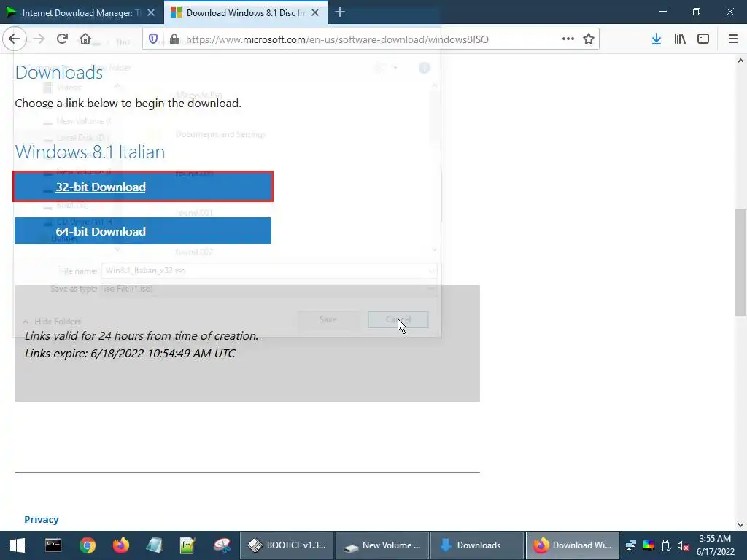Viewport: 747px width, 560px height.
Task: Click the Windows 8.1 Italian heading
Action: pyautogui.click(x=90, y=152)
